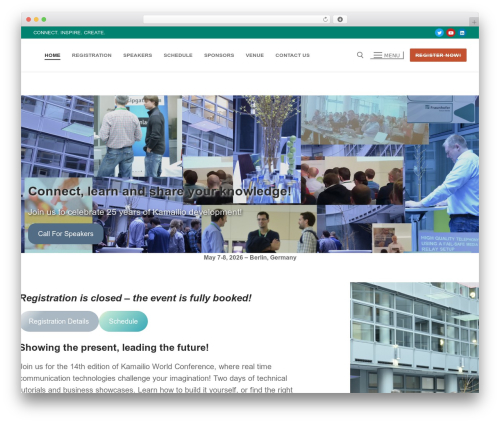Click the Call For Speakers button

point(66,234)
